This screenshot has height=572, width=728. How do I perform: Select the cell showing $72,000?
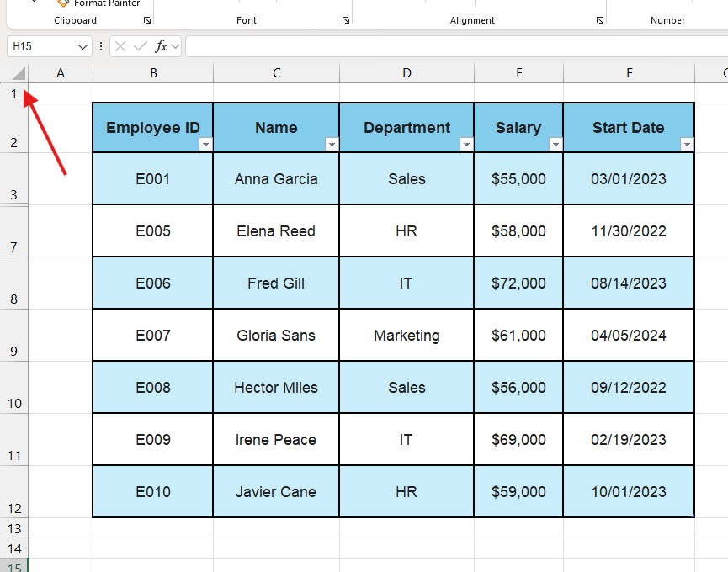(518, 283)
